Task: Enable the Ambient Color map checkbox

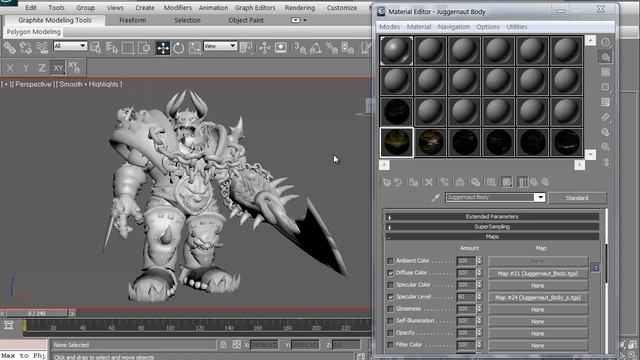Action: 390,261
